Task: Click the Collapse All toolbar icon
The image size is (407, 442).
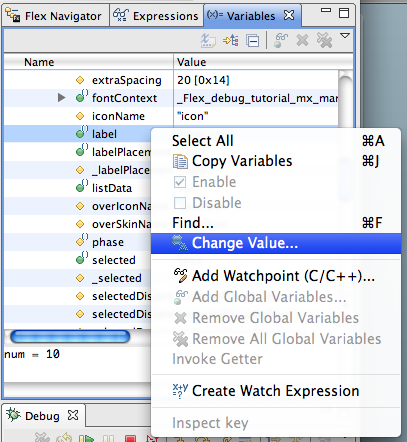Action: click(x=252, y=41)
